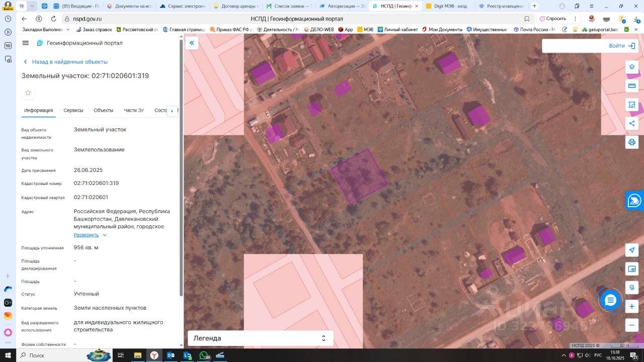Activate the area selection tool on map

click(632, 105)
